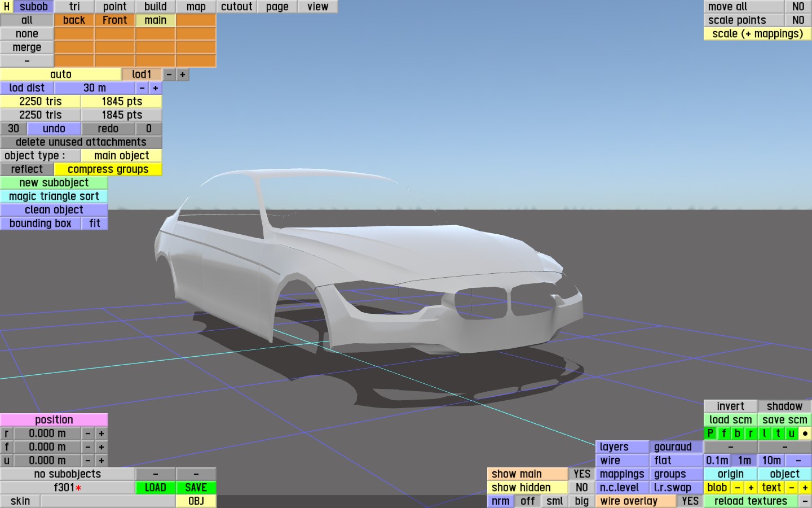Screen dimensions: 812x508
Task: Select the l (left) view button
Action: pos(765,433)
